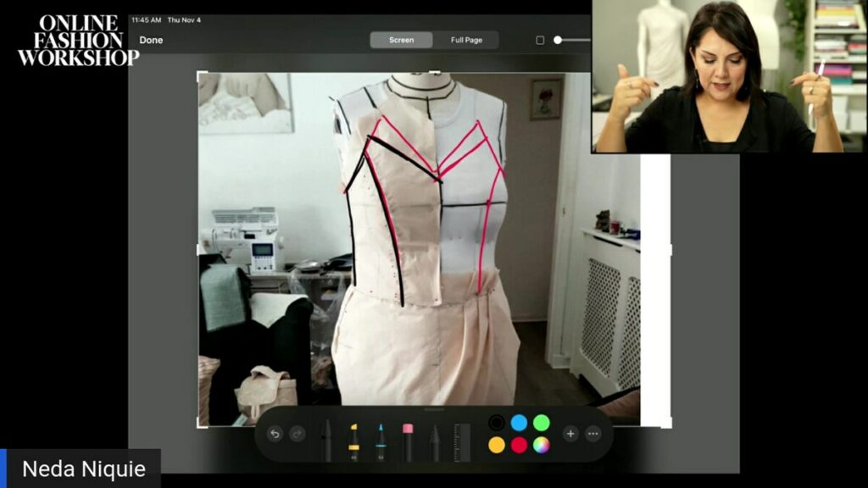Select the blue pencil tool
The height and width of the screenshot is (488, 868).
coord(381,442)
